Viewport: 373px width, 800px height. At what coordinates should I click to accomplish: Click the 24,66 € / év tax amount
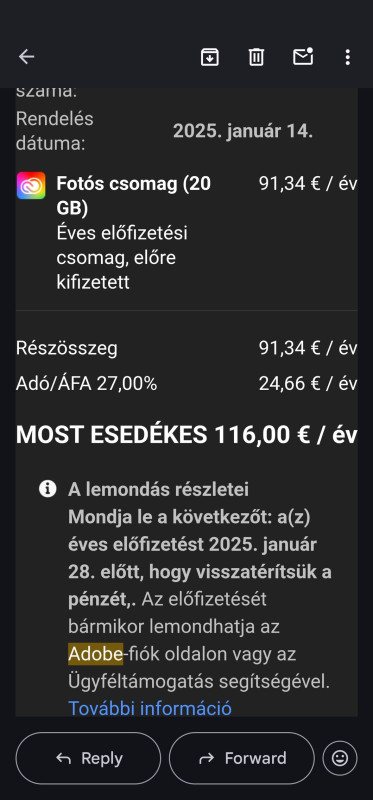click(308, 384)
